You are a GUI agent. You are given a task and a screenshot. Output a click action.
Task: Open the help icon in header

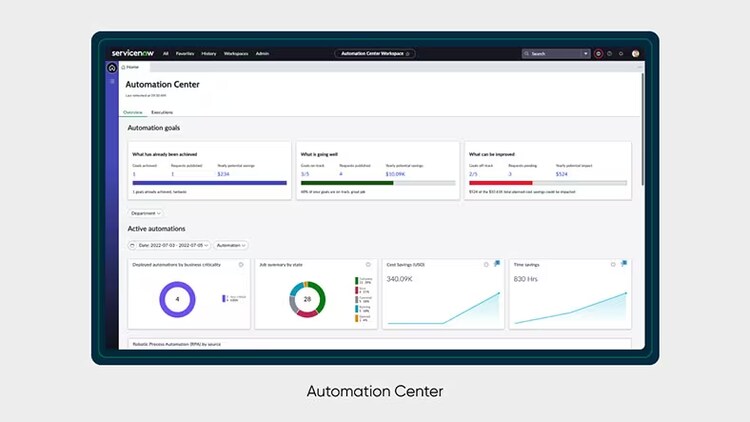(x=609, y=54)
